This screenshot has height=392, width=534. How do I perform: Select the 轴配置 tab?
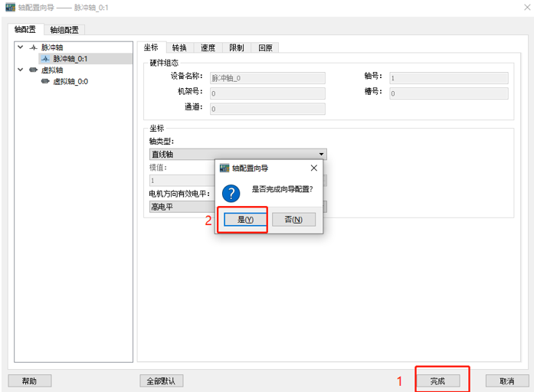[25, 30]
